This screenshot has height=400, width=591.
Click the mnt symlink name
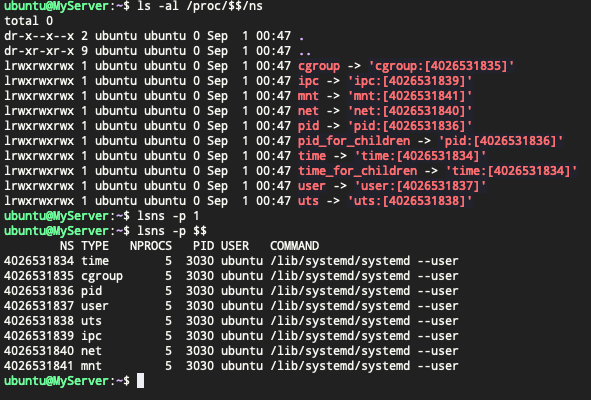tap(308, 96)
